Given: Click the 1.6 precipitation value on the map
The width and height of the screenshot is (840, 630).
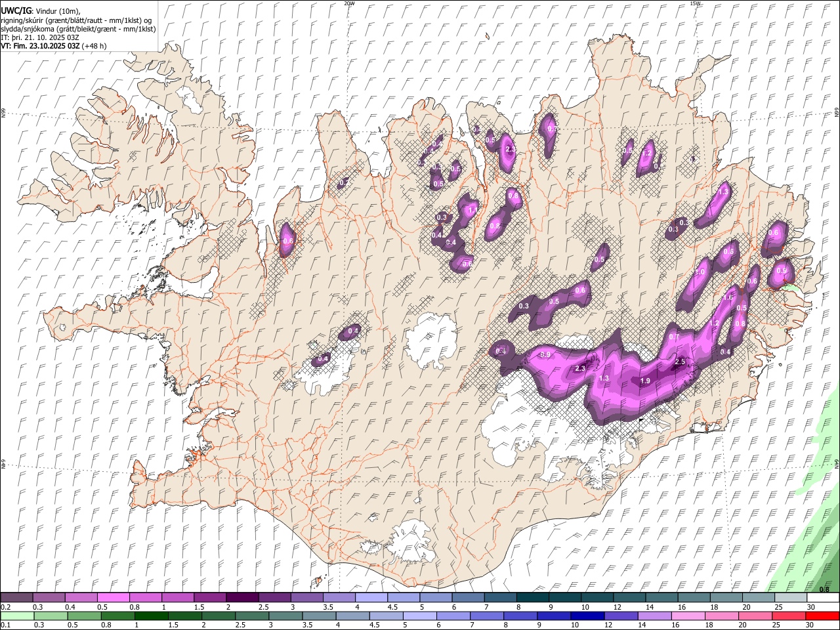Looking at the screenshot, I should [728, 298].
